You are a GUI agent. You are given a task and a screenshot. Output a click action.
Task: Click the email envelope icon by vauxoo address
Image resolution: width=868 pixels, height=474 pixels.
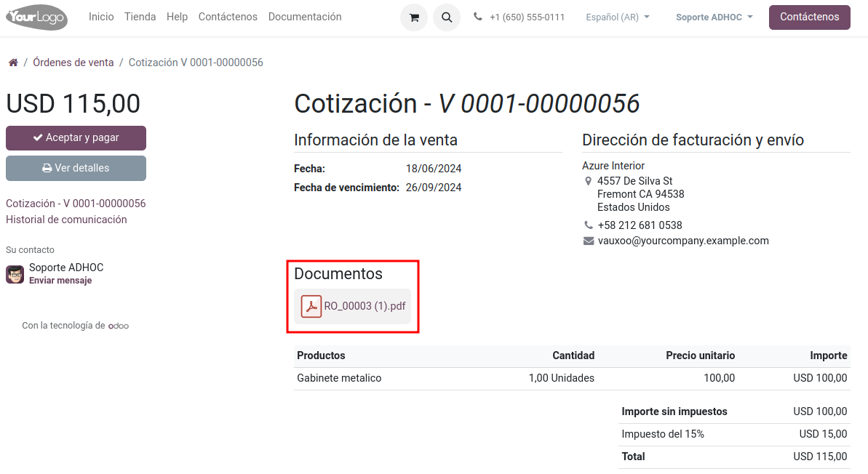pyautogui.click(x=589, y=241)
